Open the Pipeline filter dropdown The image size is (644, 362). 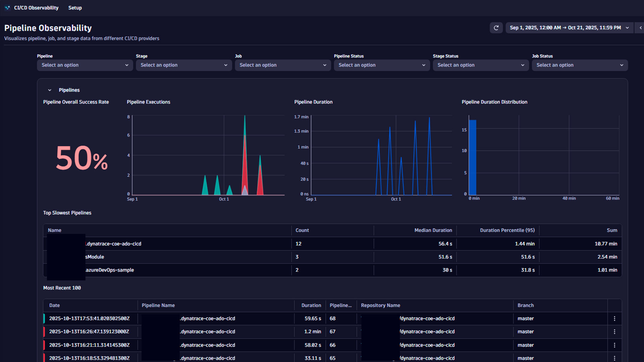(85, 65)
